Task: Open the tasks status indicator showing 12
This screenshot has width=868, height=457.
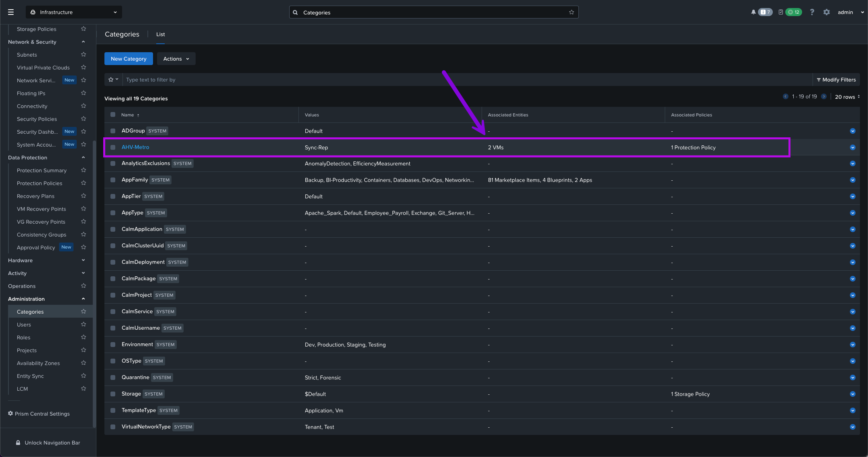Action: pos(793,12)
